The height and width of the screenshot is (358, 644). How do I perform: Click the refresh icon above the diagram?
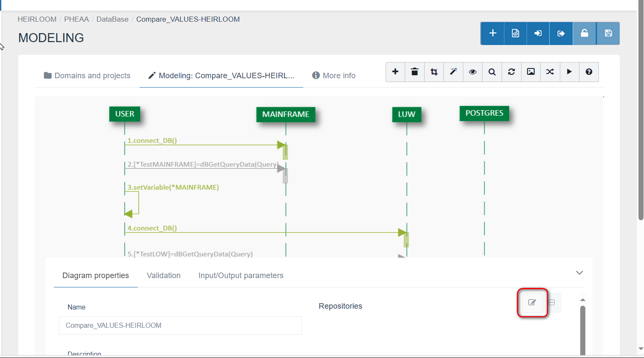coord(511,72)
